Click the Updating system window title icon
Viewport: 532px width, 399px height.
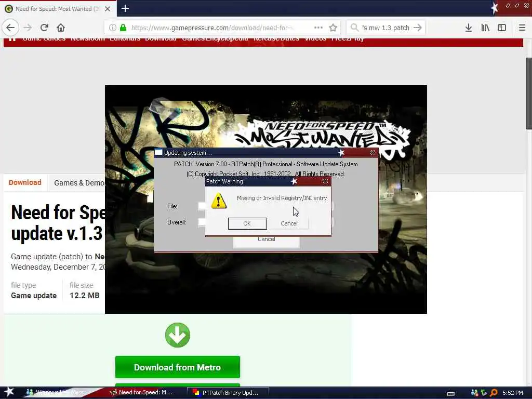(x=158, y=153)
